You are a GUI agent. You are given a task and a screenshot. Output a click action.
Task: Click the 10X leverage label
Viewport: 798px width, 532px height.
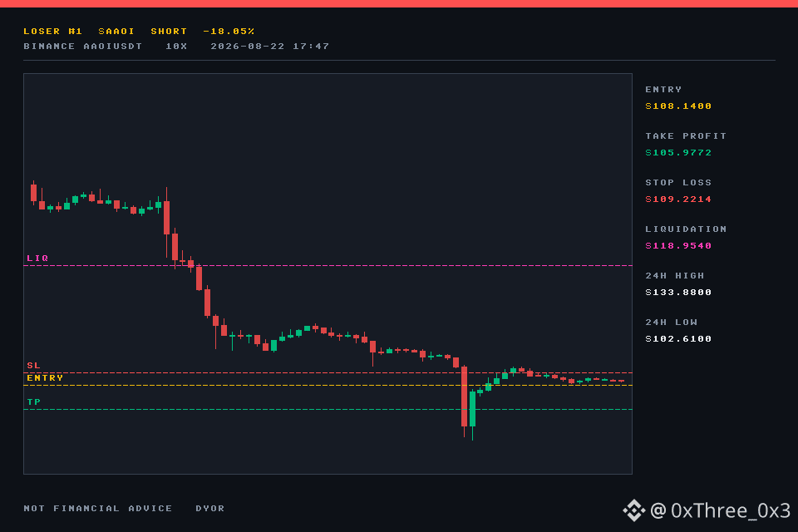pos(176,47)
